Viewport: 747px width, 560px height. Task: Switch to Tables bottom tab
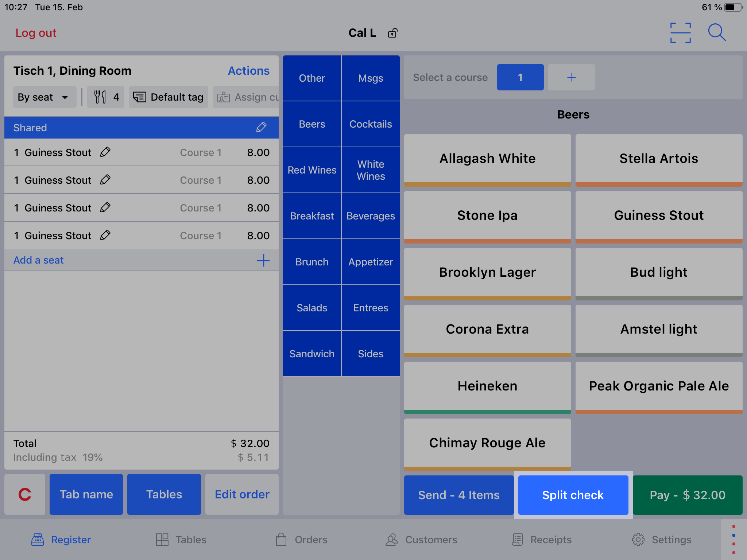click(x=181, y=540)
